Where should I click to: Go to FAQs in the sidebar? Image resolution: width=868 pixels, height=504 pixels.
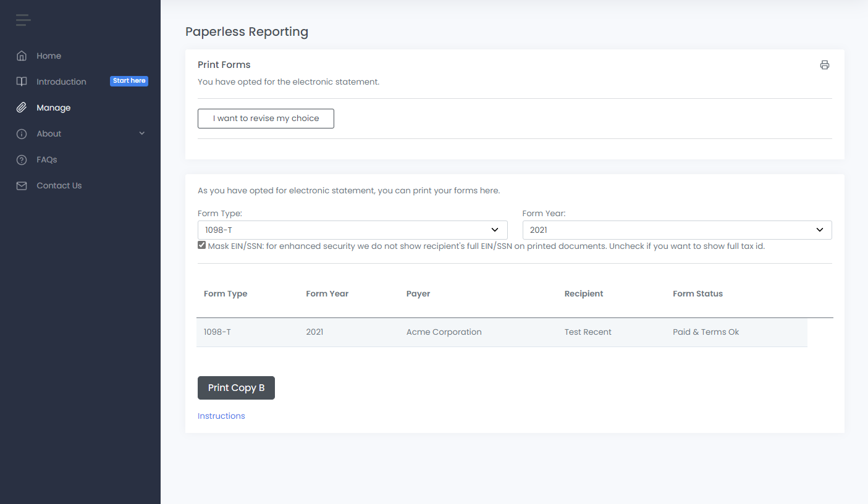point(47,159)
